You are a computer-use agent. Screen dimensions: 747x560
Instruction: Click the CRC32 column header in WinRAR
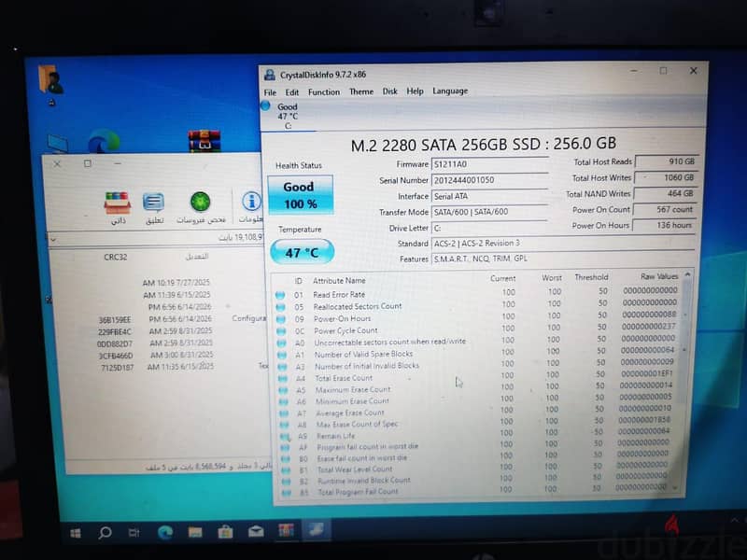[x=116, y=258]
